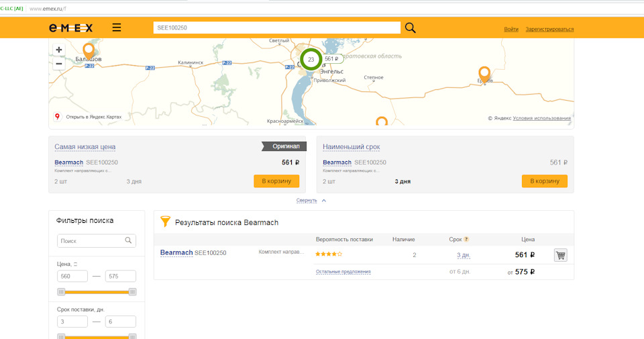Click the maximum delivery days field 6
The image size is (644, 339).
(120, 322)
